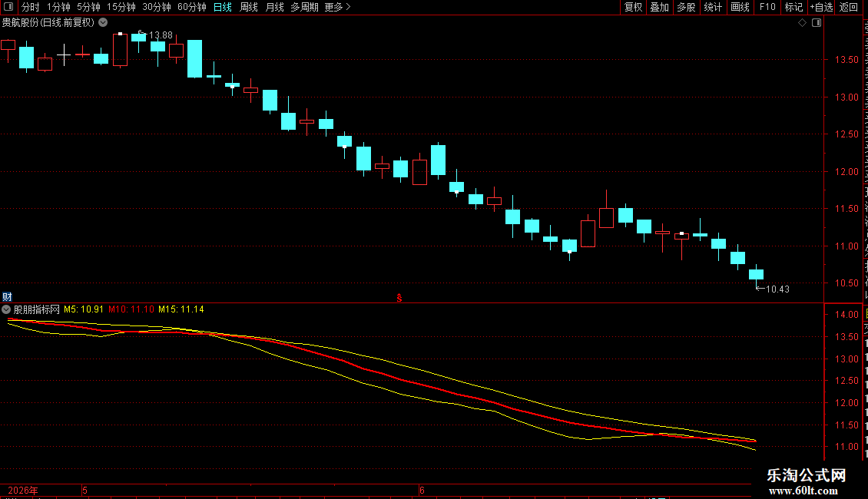
Task: Toggle the side panel icon at chart top-right
Action: 817,23
